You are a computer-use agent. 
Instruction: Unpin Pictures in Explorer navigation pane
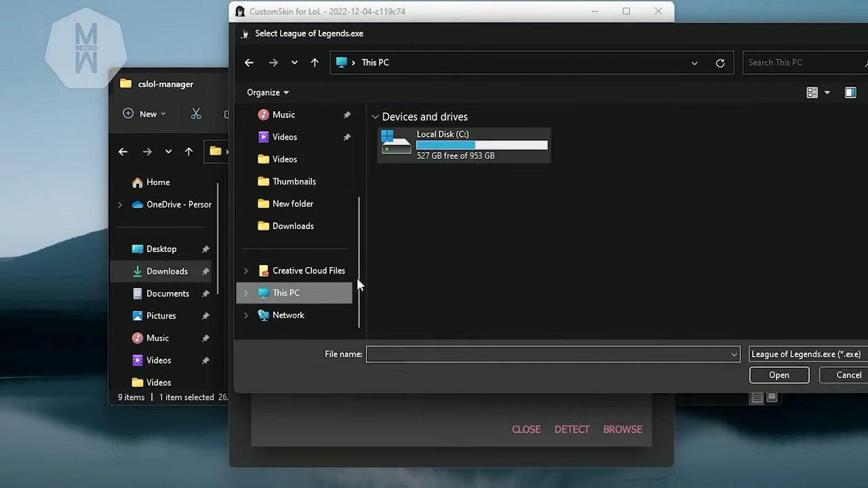pyautogui.click(x=205, y=317)
